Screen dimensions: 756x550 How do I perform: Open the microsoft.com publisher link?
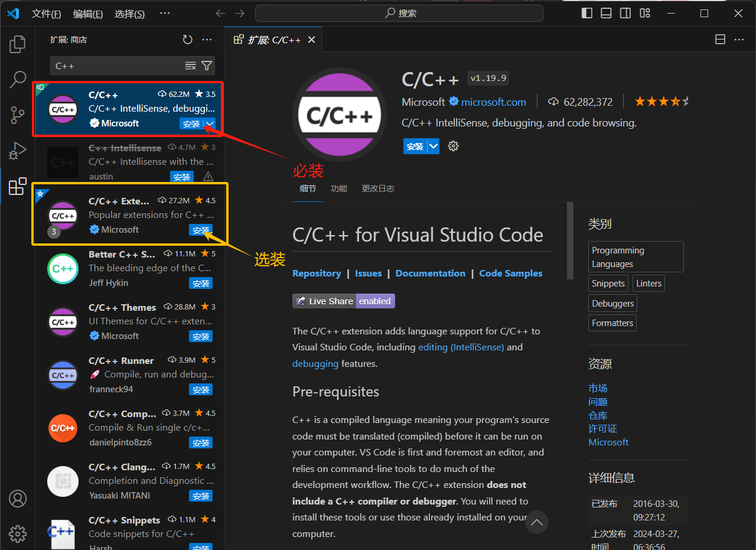[493, 102]
